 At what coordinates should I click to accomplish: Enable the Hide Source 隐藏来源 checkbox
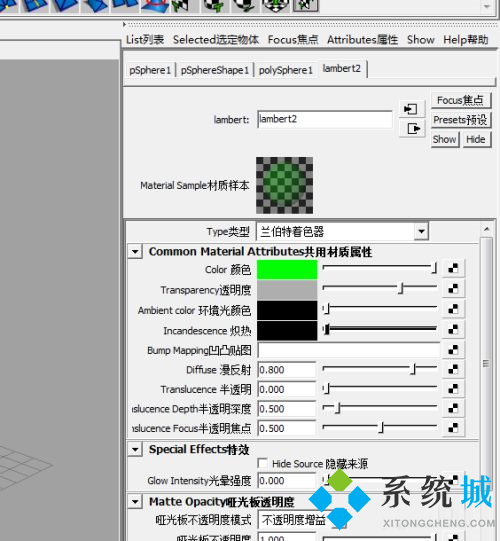click(263, 463)
